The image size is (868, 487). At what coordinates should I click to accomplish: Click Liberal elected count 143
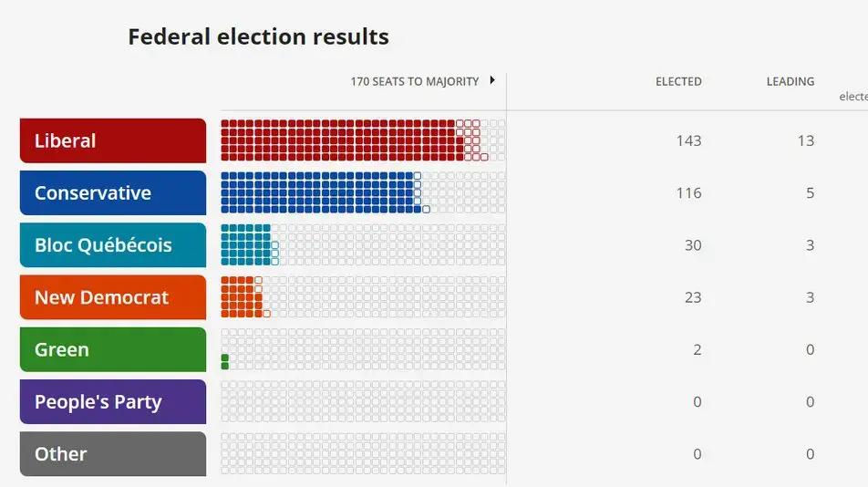coord(688,140)
